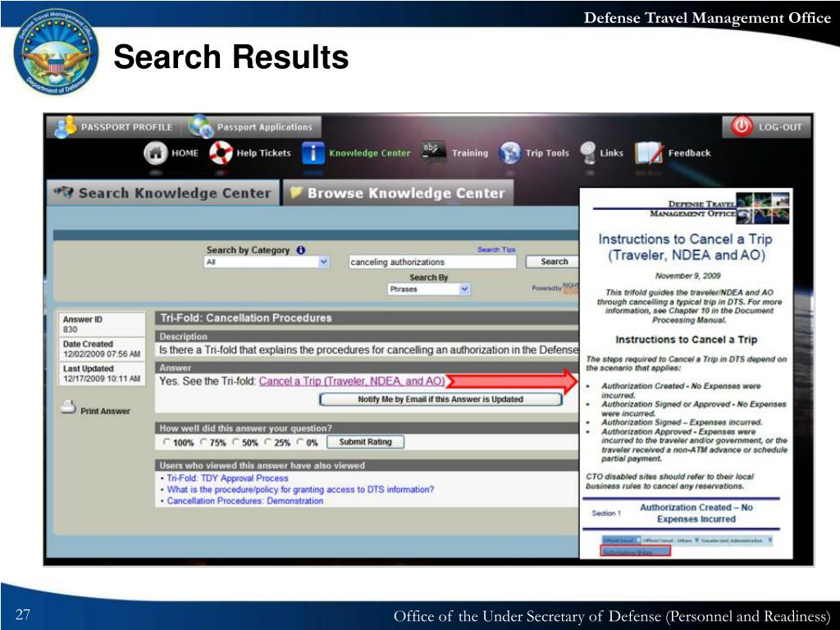Rate the answer 100%
840x630 pixels.
point(167,442)
